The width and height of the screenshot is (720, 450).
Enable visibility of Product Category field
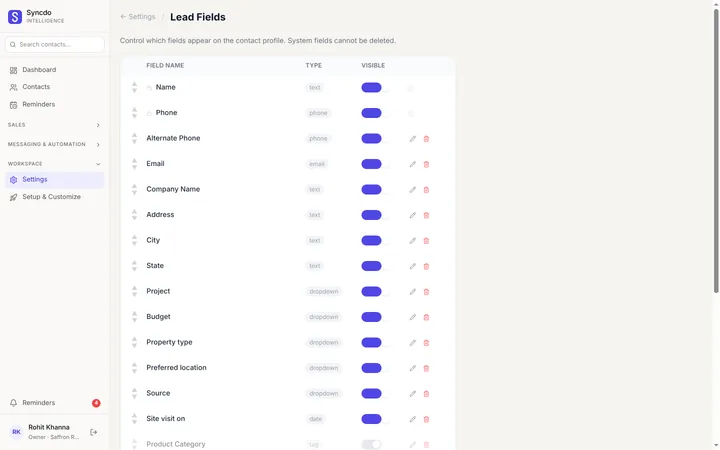tap(371, 444)
